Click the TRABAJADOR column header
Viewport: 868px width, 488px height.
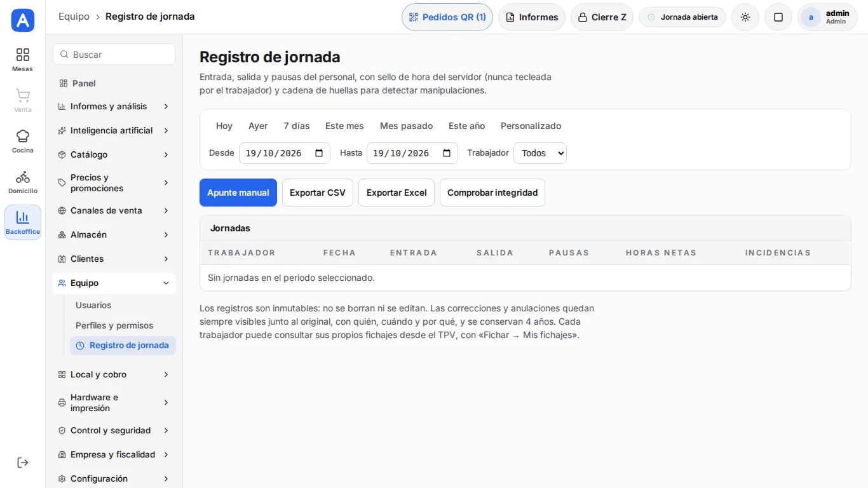click(x=241, y=253)
